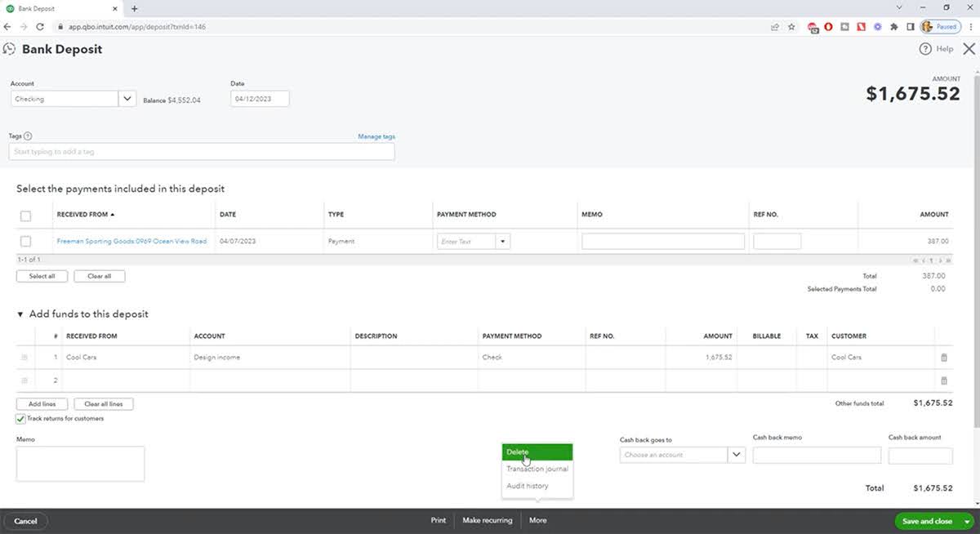Screen dimensions: 980x534
Task: Select Delete from the More menu
Action: tap(537, 452)
